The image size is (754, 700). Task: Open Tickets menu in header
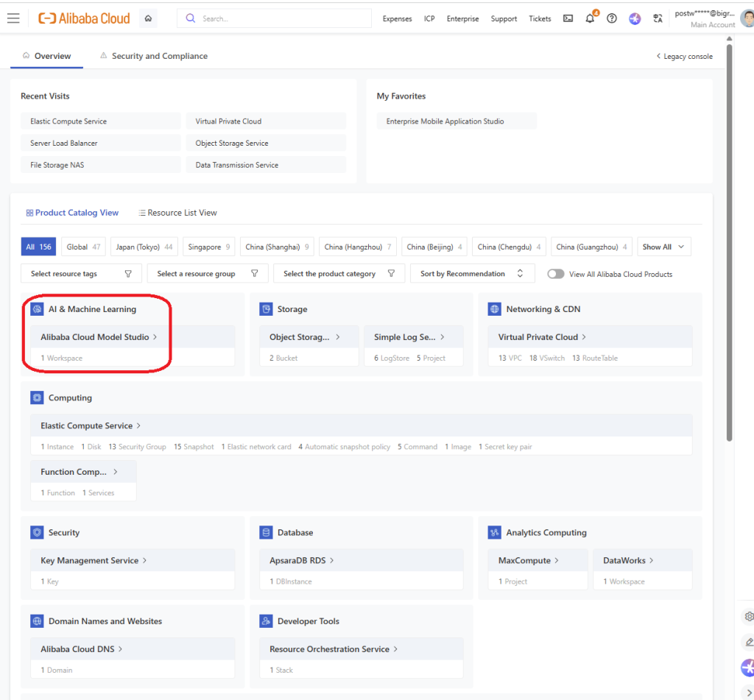click(540, 18)
